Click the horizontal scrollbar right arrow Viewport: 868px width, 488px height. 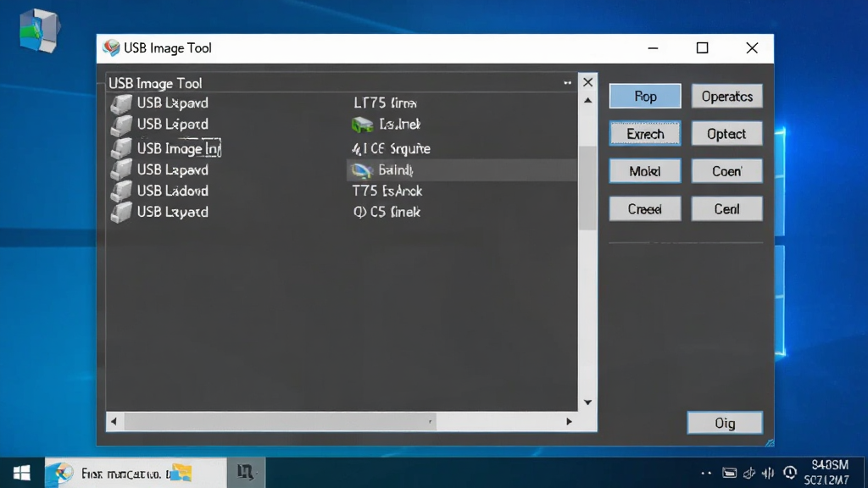click(569, 422)
